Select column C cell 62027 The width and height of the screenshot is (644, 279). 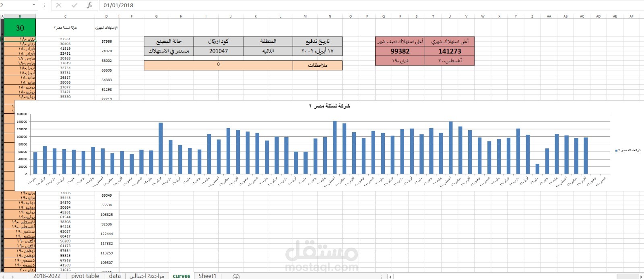click(x=65, y=232)
